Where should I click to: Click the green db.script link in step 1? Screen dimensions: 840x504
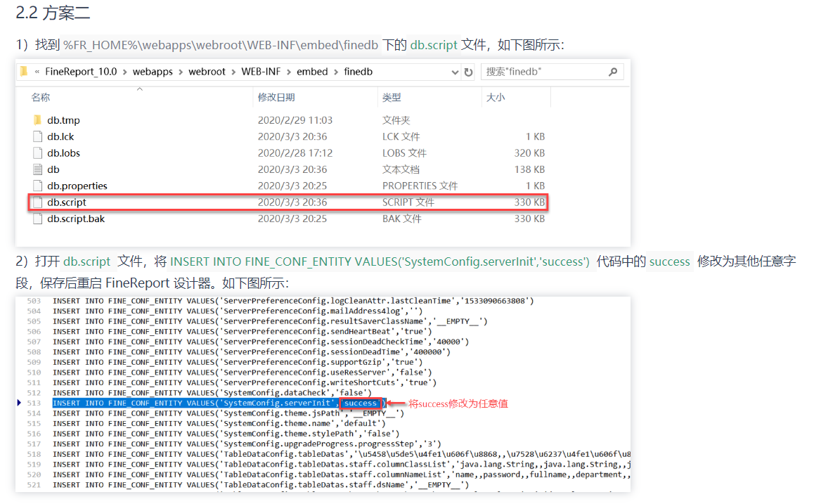(x=434, y=45)
